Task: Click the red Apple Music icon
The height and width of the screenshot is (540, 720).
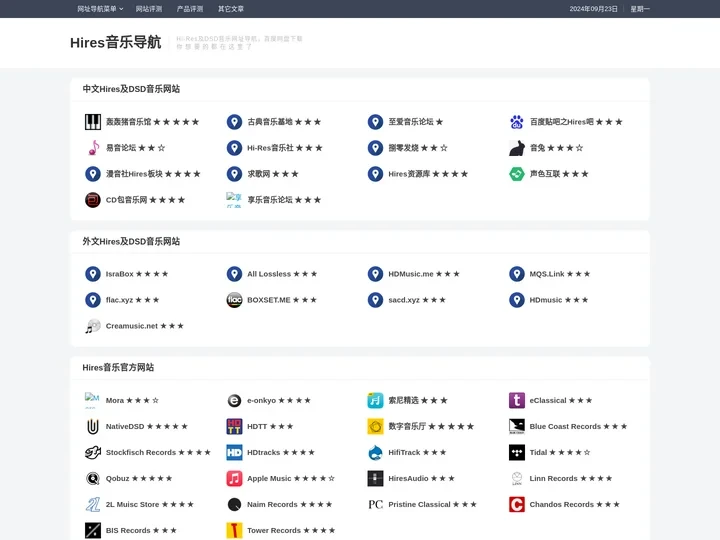Action: (234, 478)
